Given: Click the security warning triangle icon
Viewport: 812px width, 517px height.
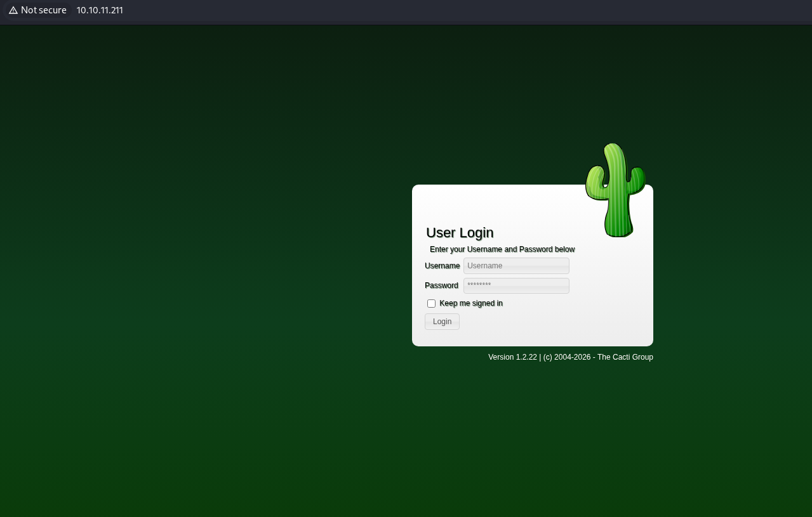Looking at the screenshot, I should [13, 11].
